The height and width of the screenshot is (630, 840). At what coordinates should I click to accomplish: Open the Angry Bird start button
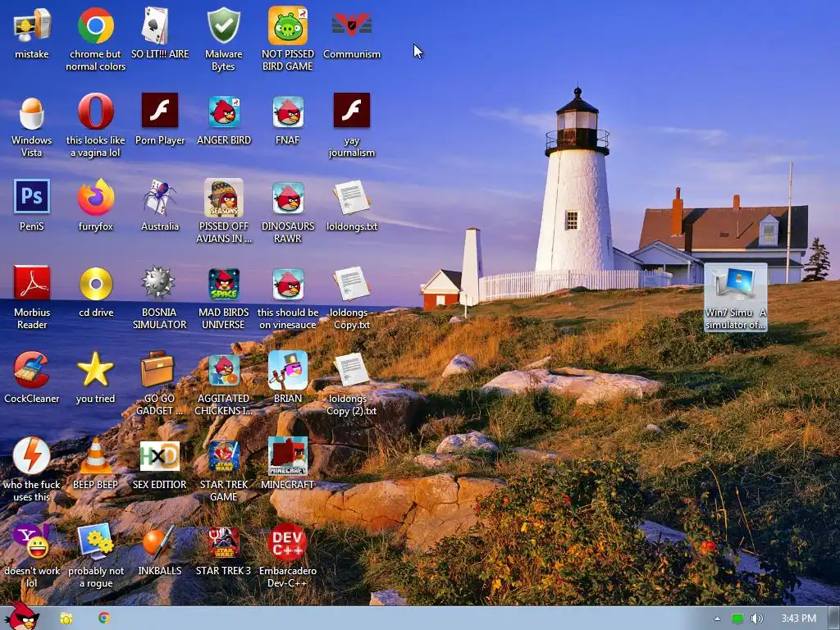[x=21, y=616]
